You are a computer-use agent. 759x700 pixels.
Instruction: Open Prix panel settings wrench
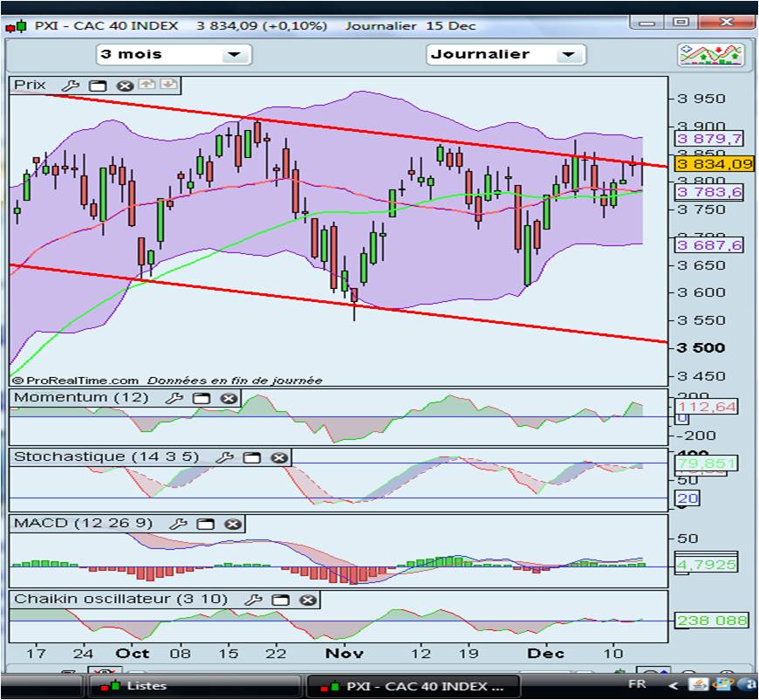(x=71, y=86)
